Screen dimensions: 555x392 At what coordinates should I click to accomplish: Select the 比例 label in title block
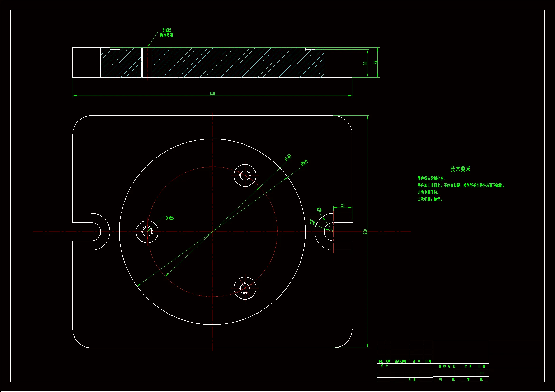482,366
